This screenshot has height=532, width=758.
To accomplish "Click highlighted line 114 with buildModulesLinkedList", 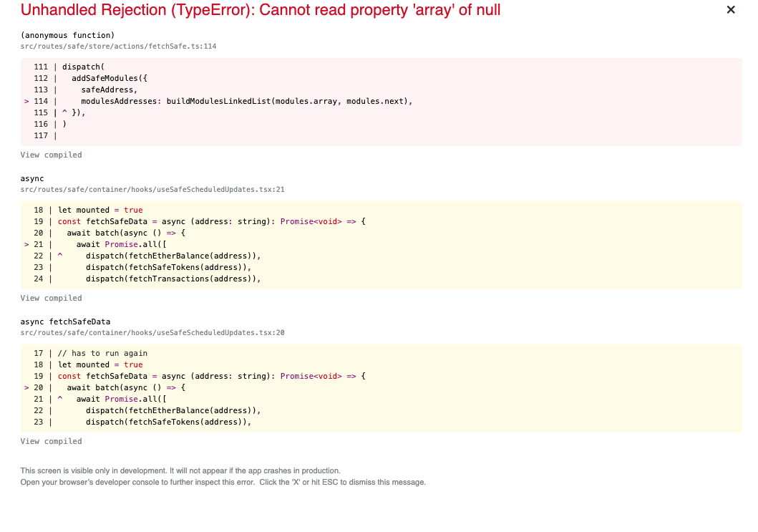I will (218, 101).
